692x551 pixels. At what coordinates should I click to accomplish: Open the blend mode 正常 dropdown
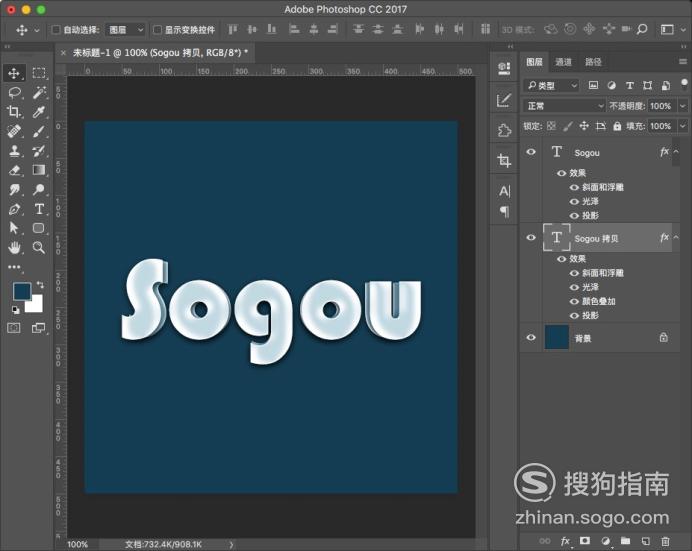point(564,106)
